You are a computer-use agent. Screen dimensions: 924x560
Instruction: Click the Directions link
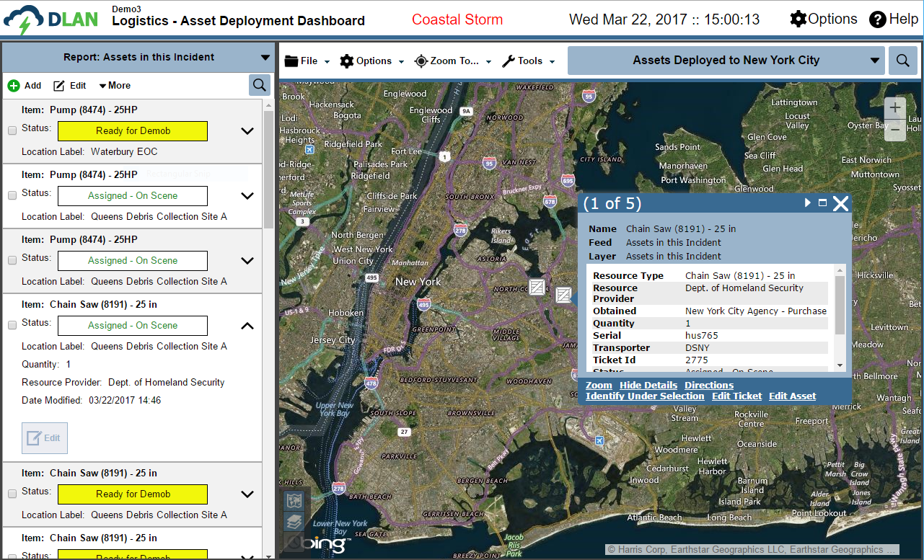[709, 386]
